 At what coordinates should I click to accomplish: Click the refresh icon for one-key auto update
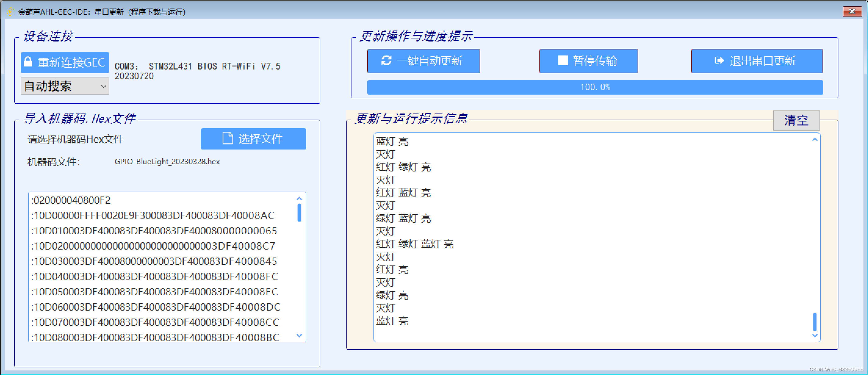(386, 61)
